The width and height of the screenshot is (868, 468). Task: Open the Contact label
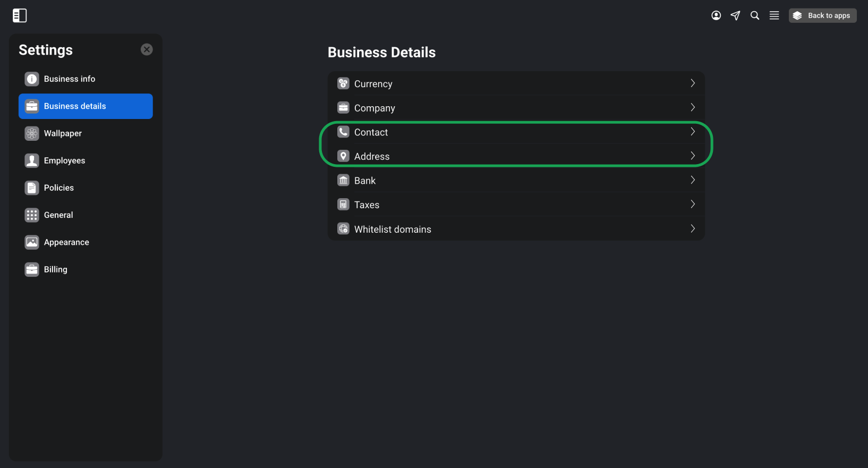pos(371,132)
